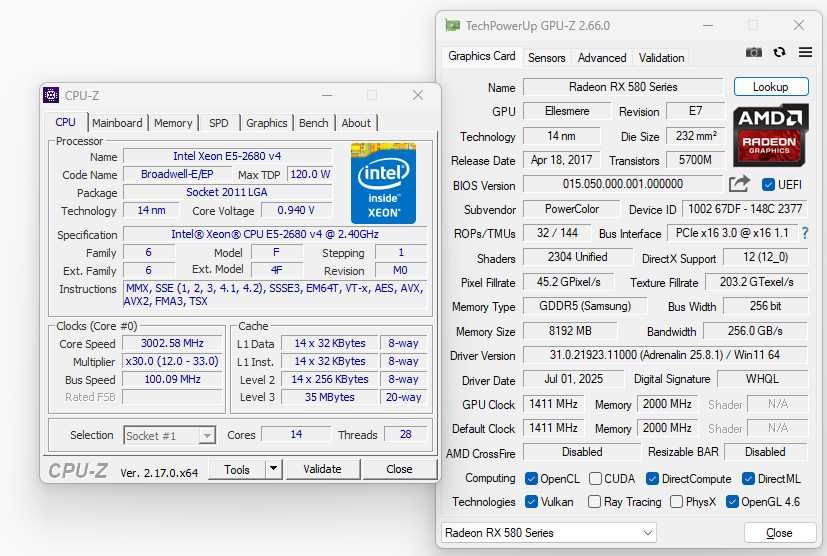Image resolution: width=827 pixels, height=556 pixels.
Task: Click the GPU-Z screenshot camera icon
Action: (753, 52)
